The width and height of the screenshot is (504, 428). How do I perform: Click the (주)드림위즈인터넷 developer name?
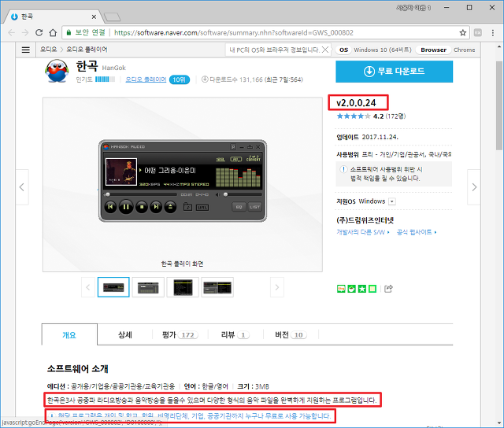(365, 220)
